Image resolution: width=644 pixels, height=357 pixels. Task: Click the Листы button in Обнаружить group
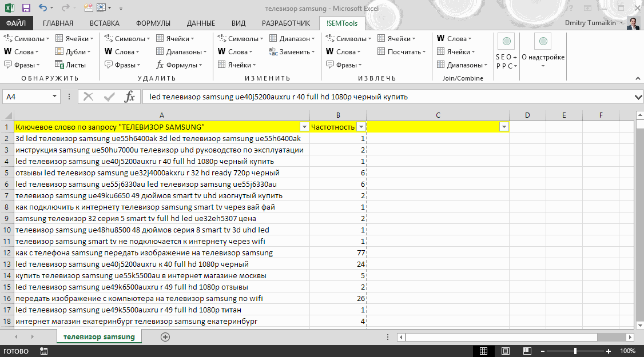71,65
